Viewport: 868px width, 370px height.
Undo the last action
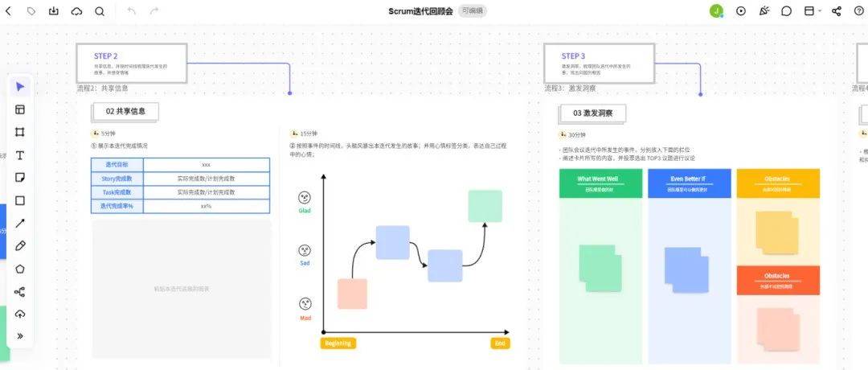point(131,11)
